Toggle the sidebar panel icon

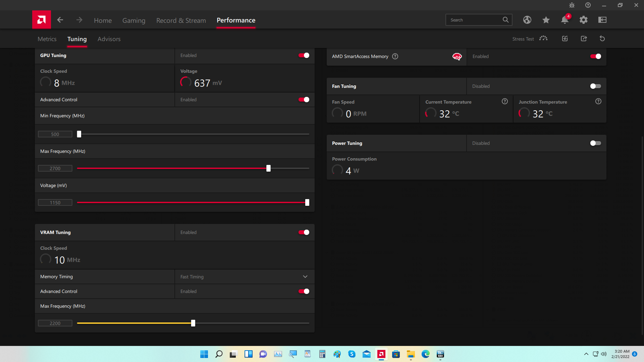click(602, 20)
